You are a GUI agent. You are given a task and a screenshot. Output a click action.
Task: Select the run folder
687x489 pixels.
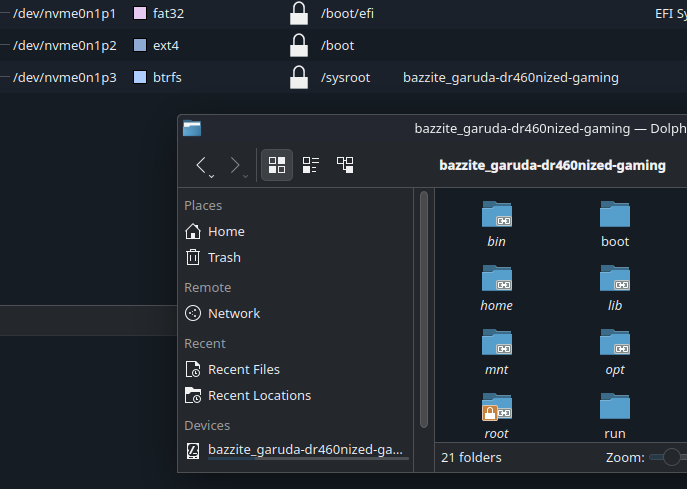pyautogui.click(x=615, y=416)
